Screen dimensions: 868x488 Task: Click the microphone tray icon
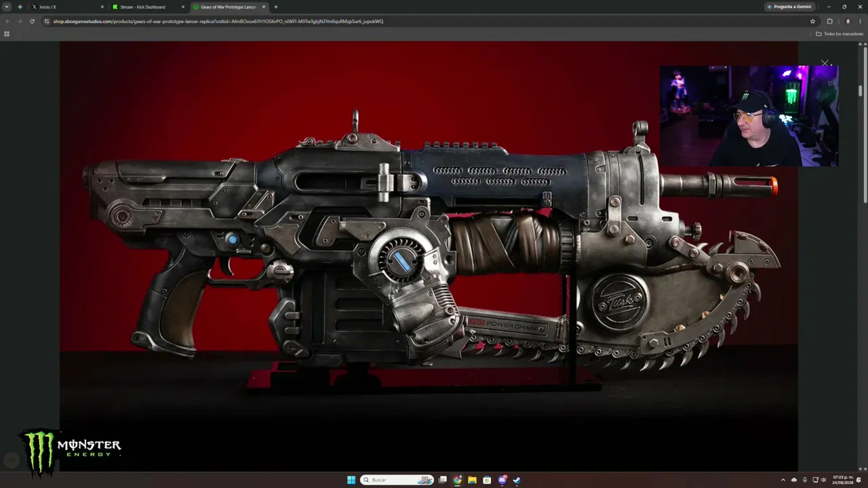[x=805, y=480]
